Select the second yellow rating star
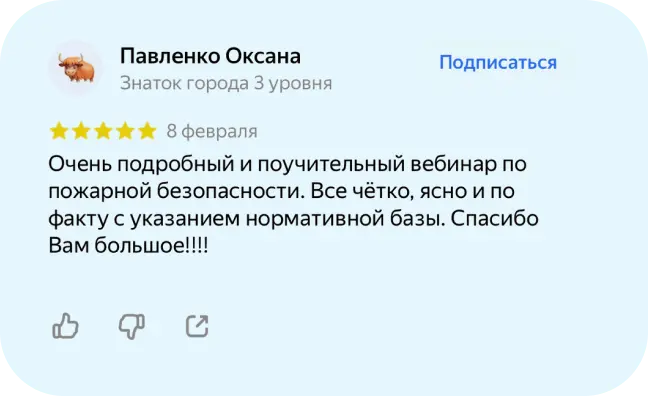The image size is (648, 396). coord(81,131)
